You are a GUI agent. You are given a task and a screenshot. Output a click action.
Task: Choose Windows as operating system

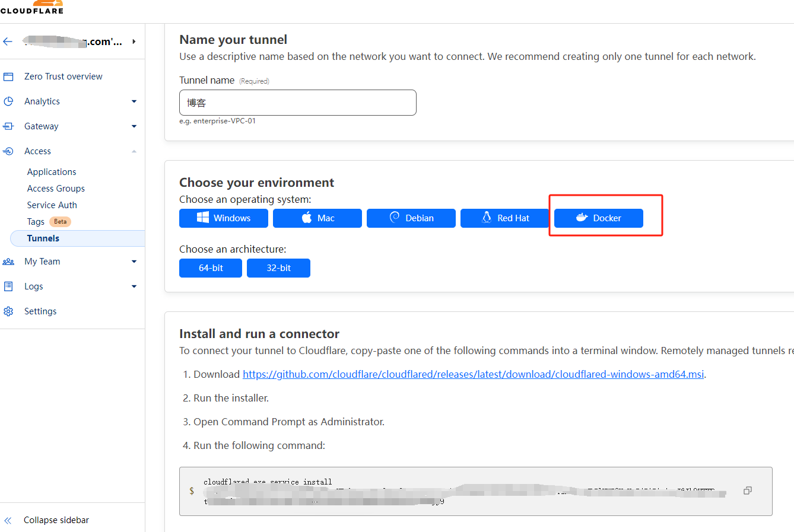223,218
